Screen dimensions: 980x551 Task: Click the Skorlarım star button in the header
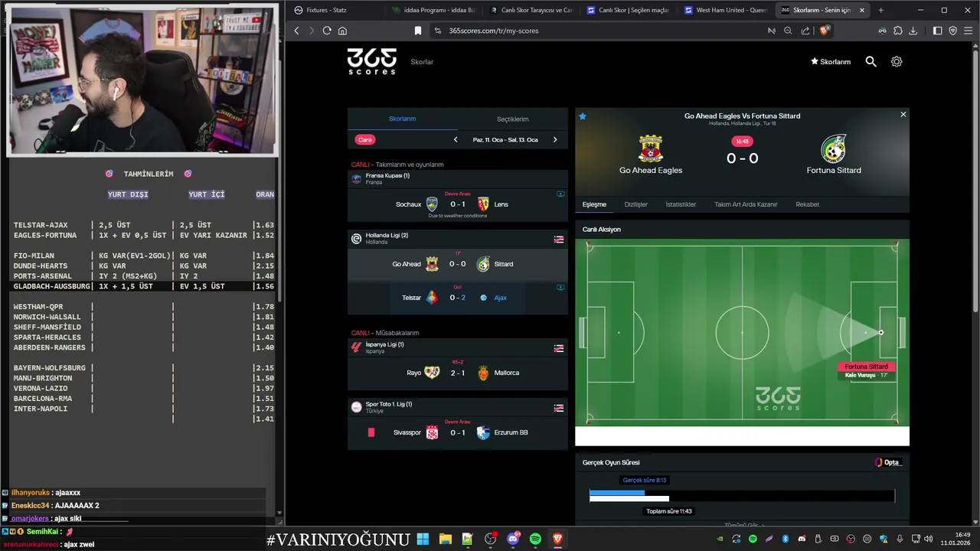pos(831,62)
